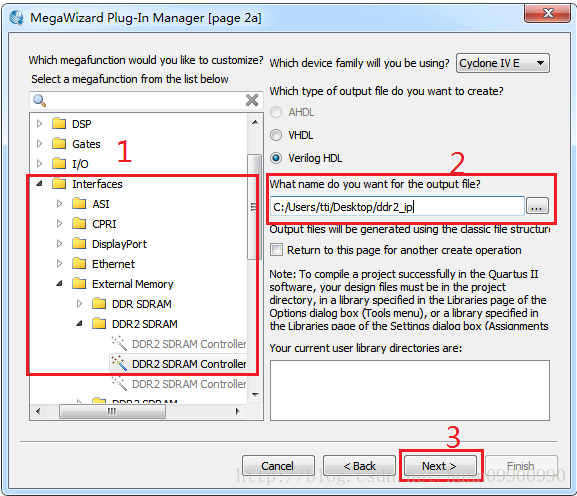The width and height of the screenshot is (577, 496).
Task: Click the ASI folder icon
Action: [x=79, y=203]
